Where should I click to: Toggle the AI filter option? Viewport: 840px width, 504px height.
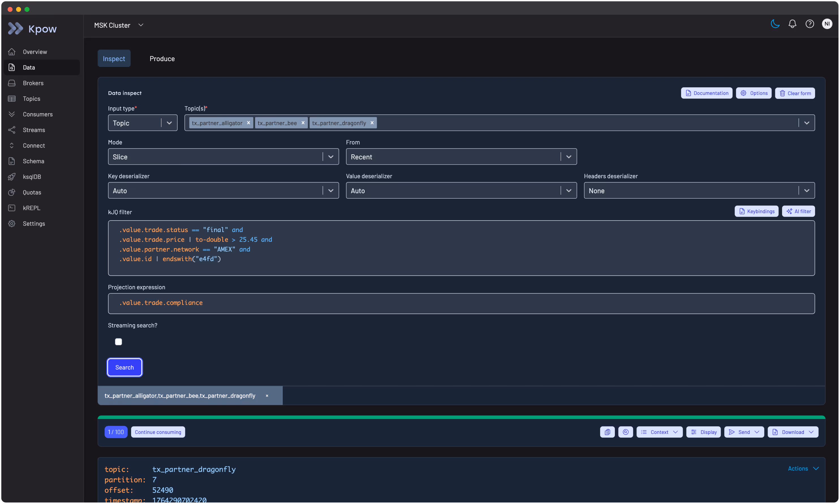(x=798, y=211)
